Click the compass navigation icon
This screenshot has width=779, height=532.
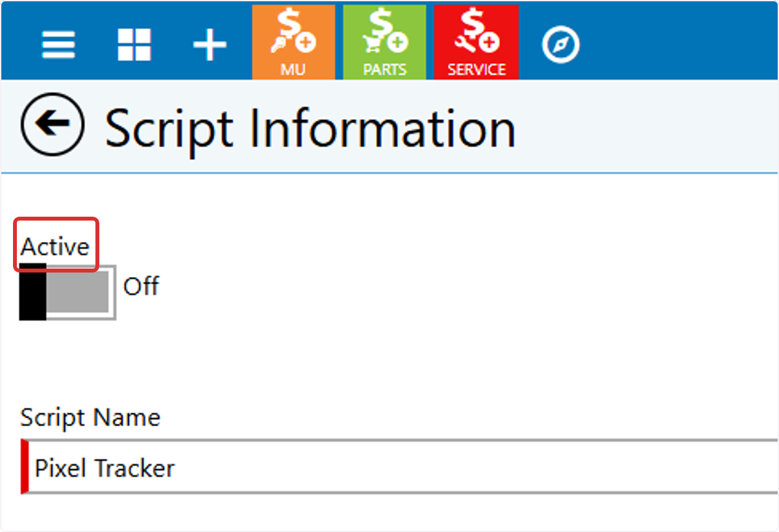[x=560, y=45]
